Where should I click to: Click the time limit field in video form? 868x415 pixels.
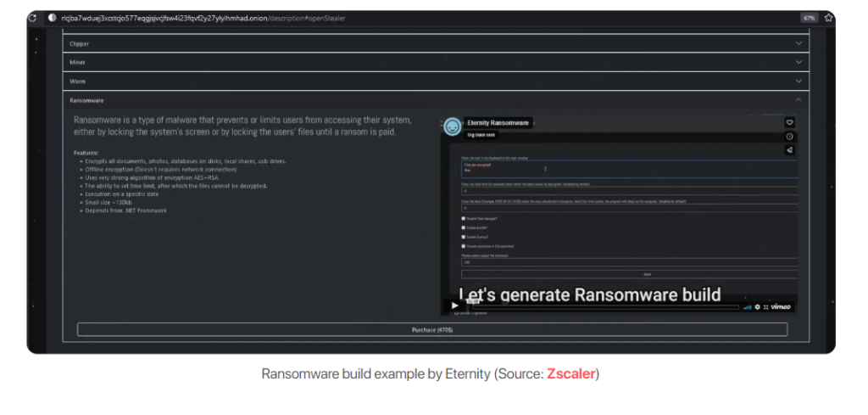[x=630, y=191]
